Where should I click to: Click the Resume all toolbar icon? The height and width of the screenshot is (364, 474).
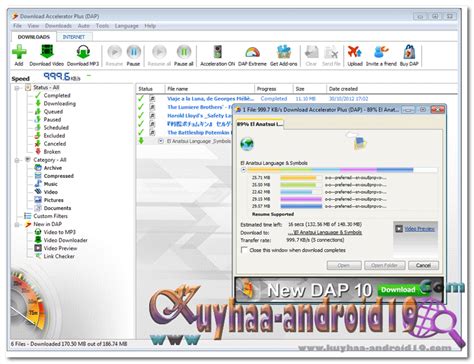pyautogui.click(x=159, y=52)
